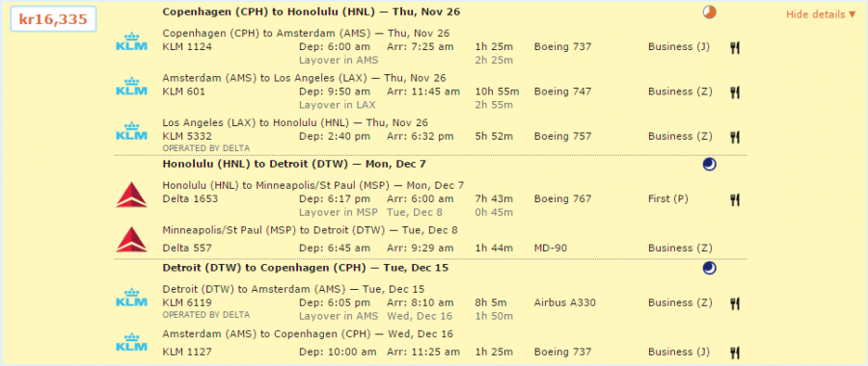Click KLM logo beside flight KLM 601

tap(131, 87)
